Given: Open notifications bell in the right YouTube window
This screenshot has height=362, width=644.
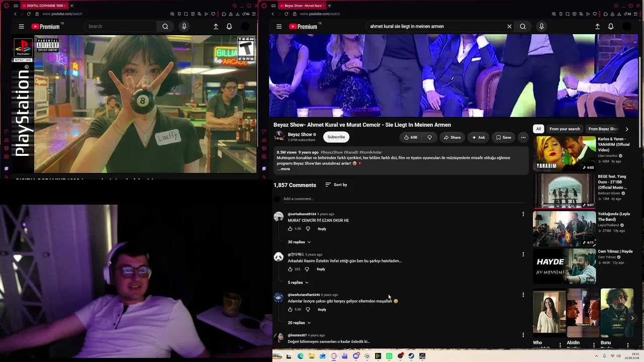Looking at the screenshot, I should [611, 27].
